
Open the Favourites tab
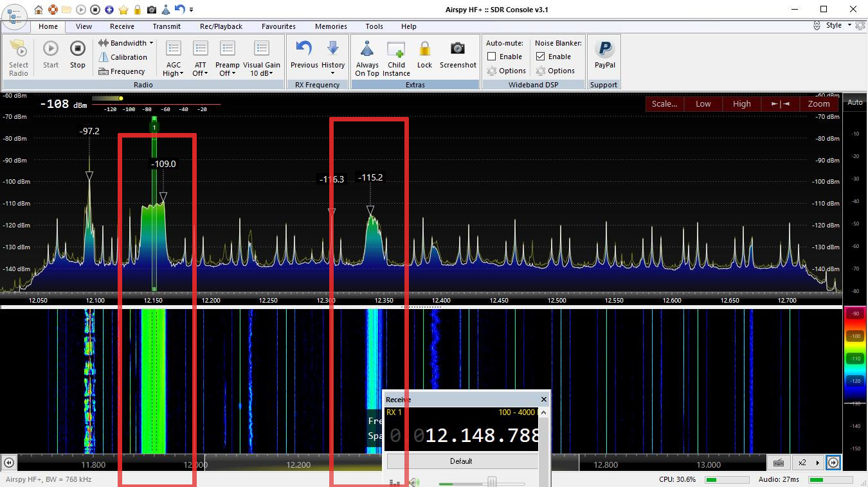click(x=278, y=26)
